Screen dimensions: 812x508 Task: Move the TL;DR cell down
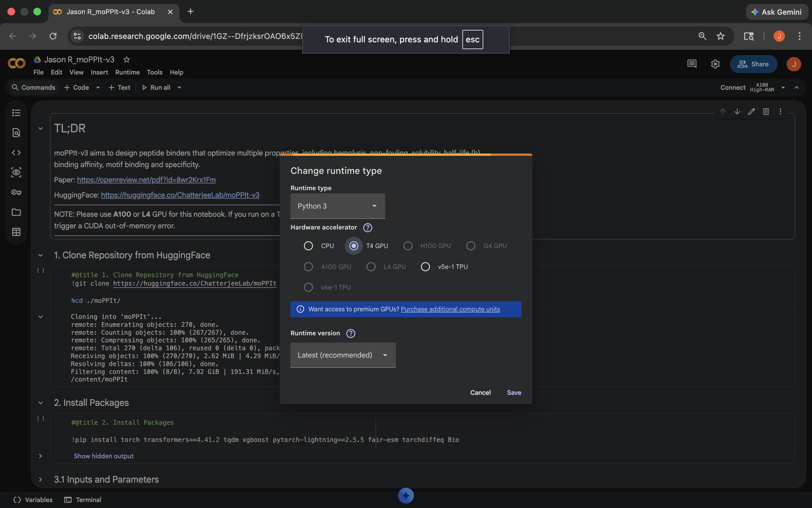[737, 111]
